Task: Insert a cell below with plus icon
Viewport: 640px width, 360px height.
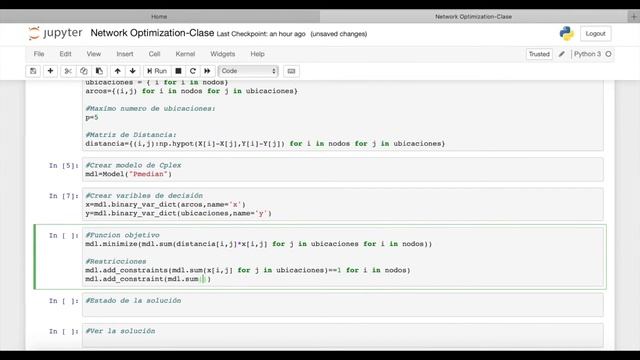Action: 50,71
